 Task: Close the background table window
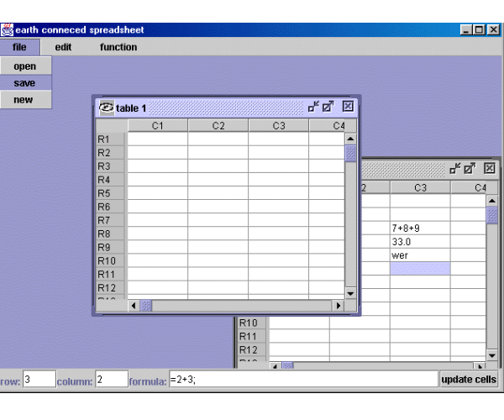490,168
